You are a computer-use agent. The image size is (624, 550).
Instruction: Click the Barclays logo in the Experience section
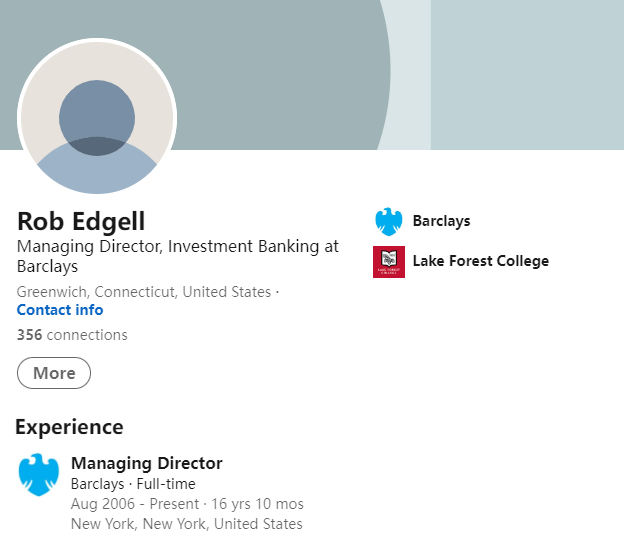click(39, 475)
